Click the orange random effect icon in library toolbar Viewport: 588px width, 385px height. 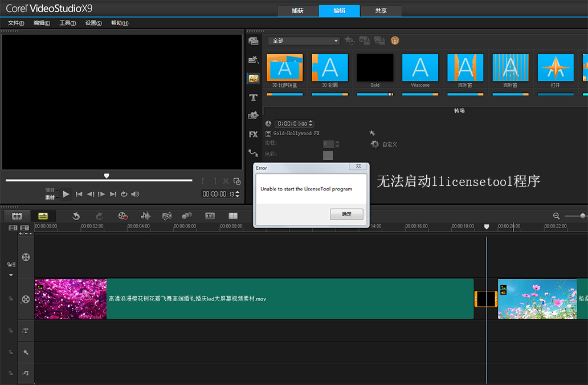[395, 40]
